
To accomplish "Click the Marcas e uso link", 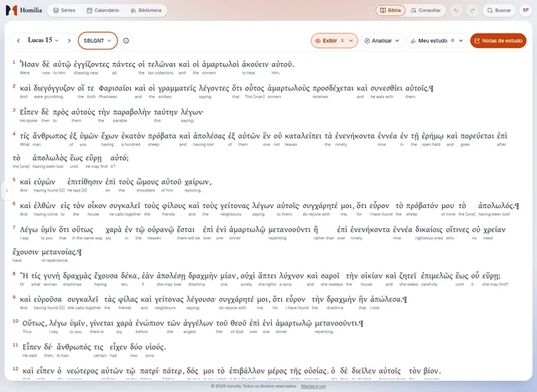I will tap(313, 386).
